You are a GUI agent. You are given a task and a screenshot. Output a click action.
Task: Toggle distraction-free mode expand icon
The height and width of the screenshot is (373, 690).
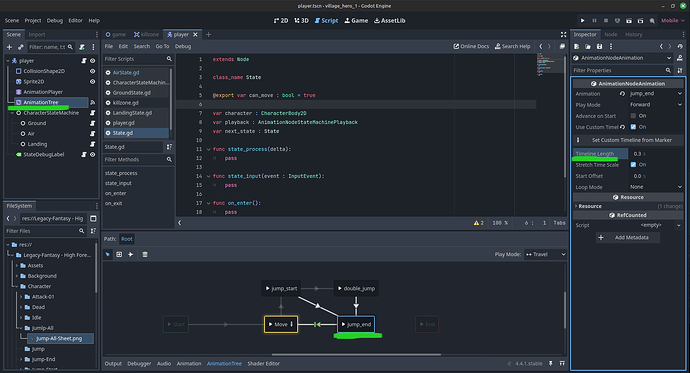pyautogui.click(x=563, y=34)
